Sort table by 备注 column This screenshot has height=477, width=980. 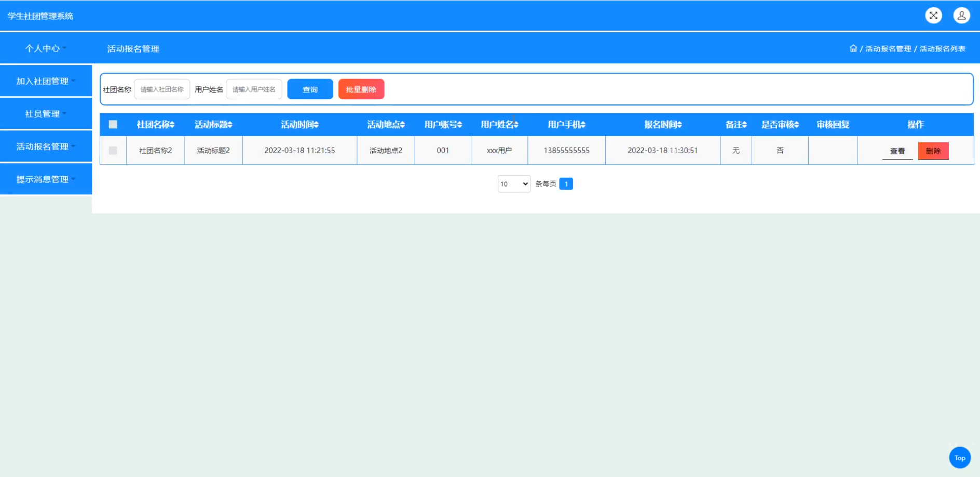pyautogui.click(x=736, y=125)
